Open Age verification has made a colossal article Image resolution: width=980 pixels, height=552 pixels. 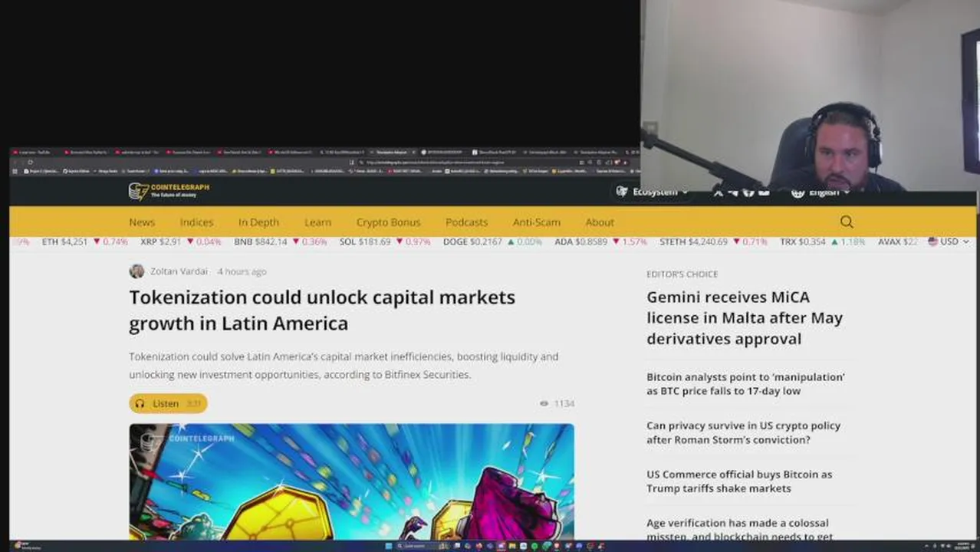click(740, 529)
